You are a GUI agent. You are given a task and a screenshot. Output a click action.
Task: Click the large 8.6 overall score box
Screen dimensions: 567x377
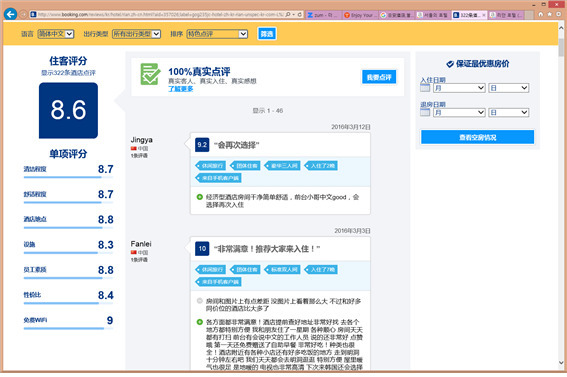pos(68,110)
